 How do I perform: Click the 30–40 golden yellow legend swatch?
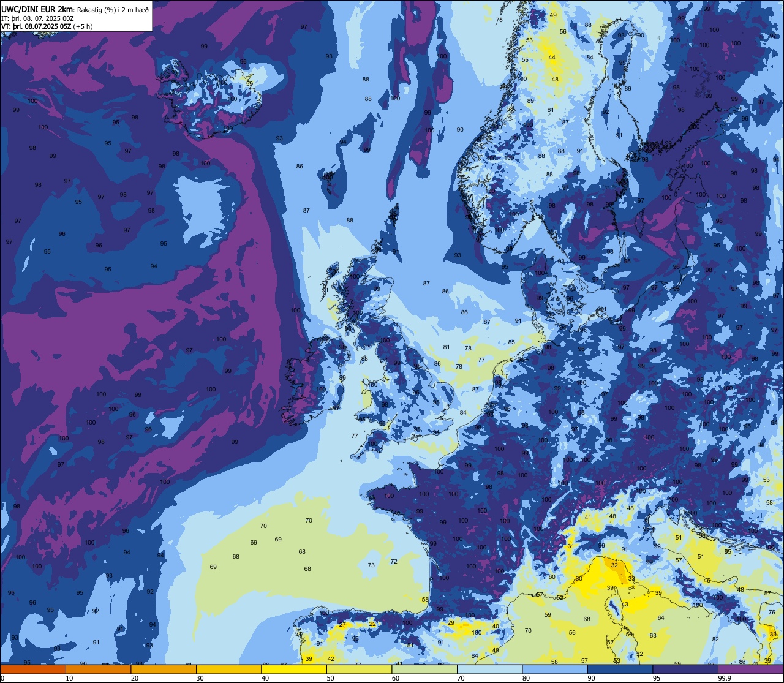228,670
